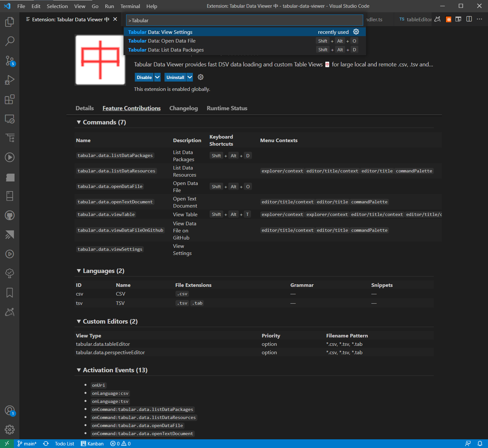Open the Go menu
The width and height of the screenshot is (488, 448).
point(95,6)
